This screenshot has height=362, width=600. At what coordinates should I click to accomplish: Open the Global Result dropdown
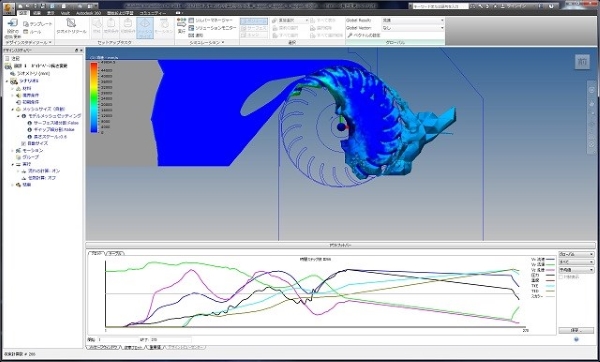coord(413,20)
